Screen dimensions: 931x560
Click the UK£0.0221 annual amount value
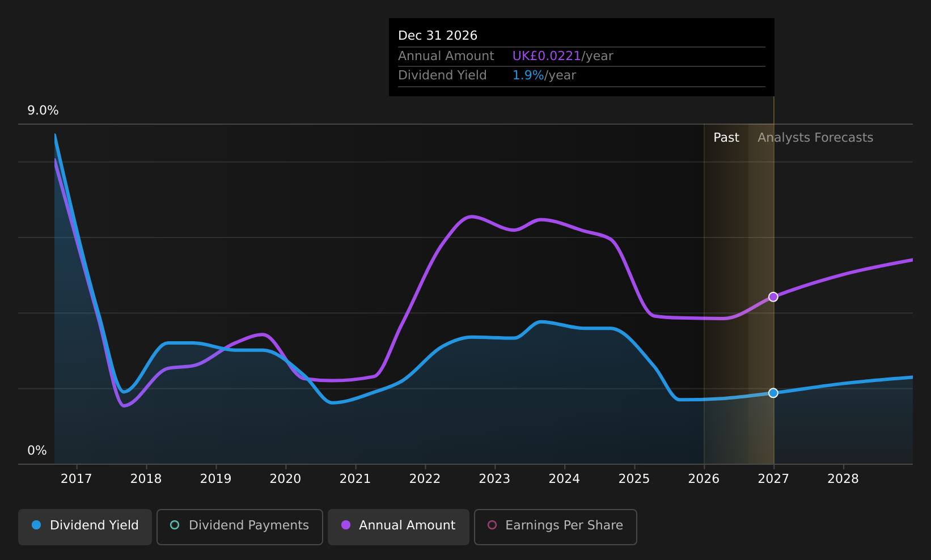click(x=547, y=56)
